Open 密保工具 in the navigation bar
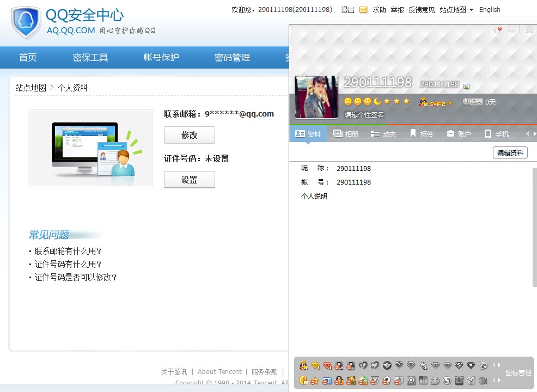The height and width of the screenshot is (392, 537). point(90,57)
